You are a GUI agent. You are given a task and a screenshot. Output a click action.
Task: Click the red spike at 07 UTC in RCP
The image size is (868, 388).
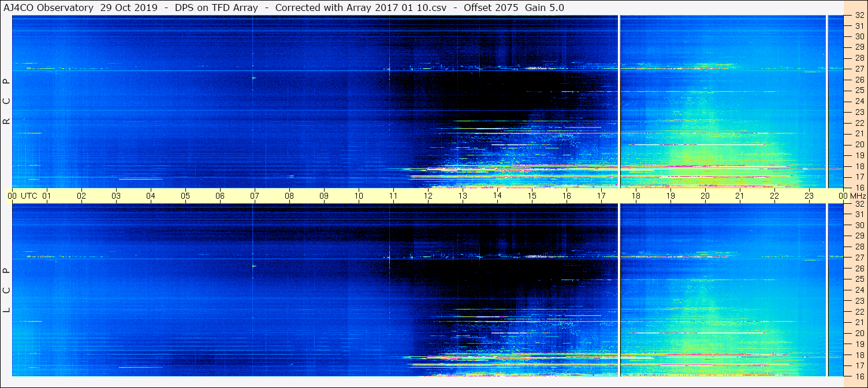[254, 77]
